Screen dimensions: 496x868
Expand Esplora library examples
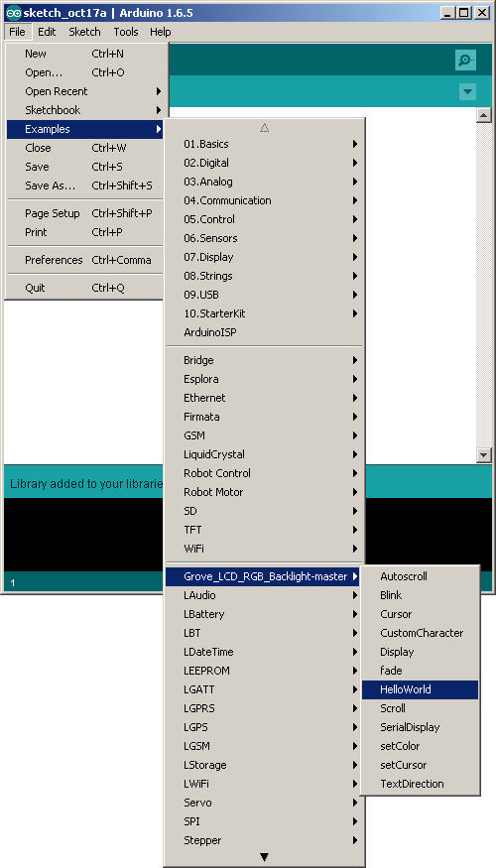264,379
